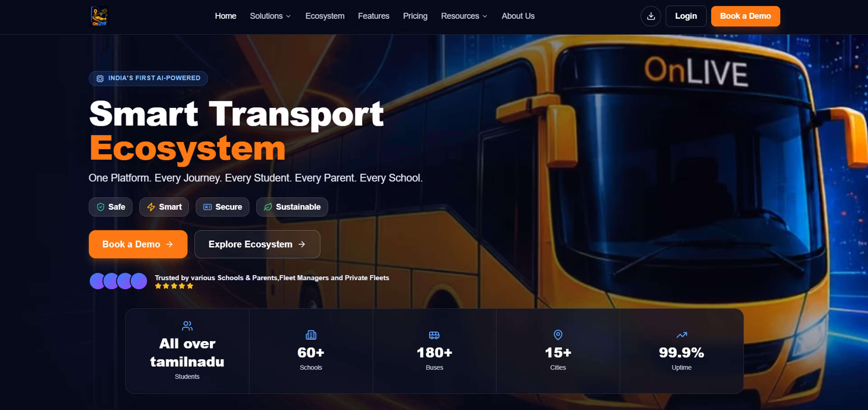Image resolution: width=868 pixels, height=410 pixels.
Task: Click the 'Schools' stat label
Action: coord(311,368)
